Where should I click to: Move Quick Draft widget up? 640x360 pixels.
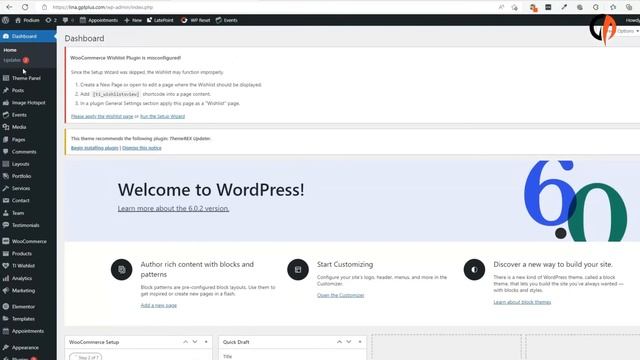pyautogui.click(x=339, y=342)
